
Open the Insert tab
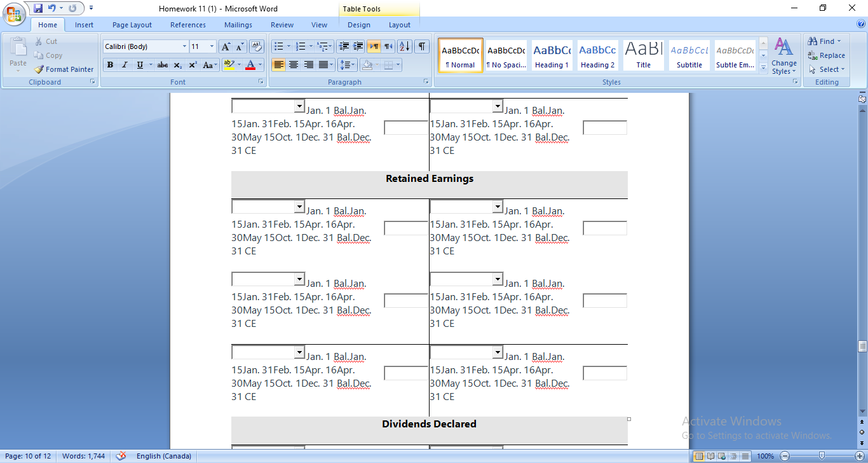tap(84, 25)
